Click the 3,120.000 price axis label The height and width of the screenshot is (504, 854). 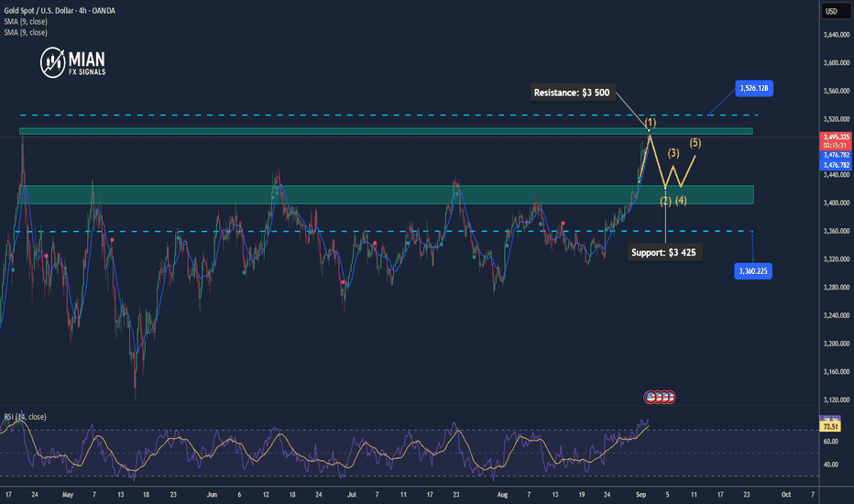[x=837, y=400]
